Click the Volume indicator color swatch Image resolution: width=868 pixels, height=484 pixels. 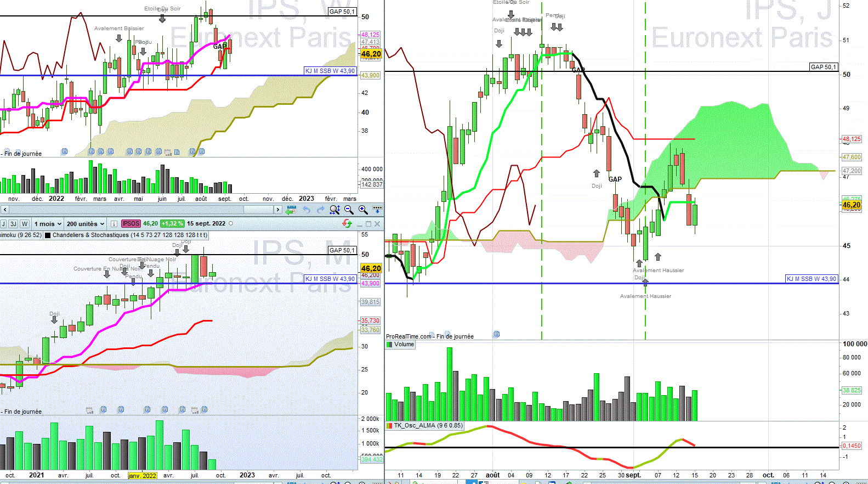389,345
